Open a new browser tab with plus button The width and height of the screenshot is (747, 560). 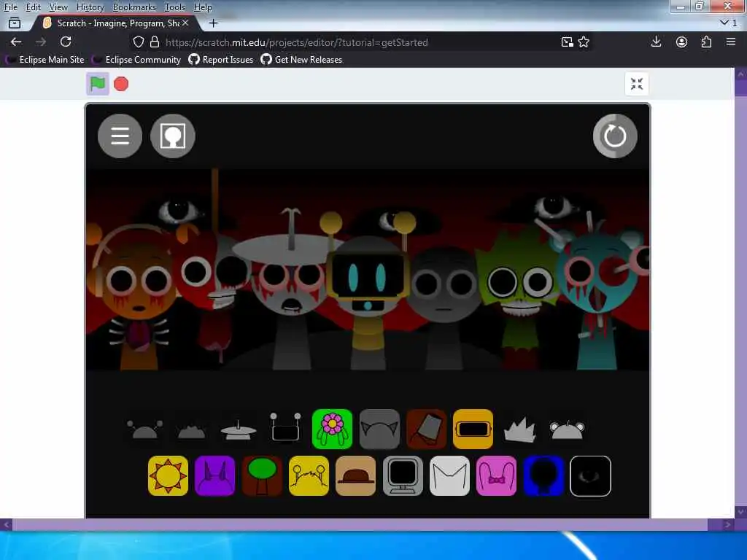tap(214, 23)
